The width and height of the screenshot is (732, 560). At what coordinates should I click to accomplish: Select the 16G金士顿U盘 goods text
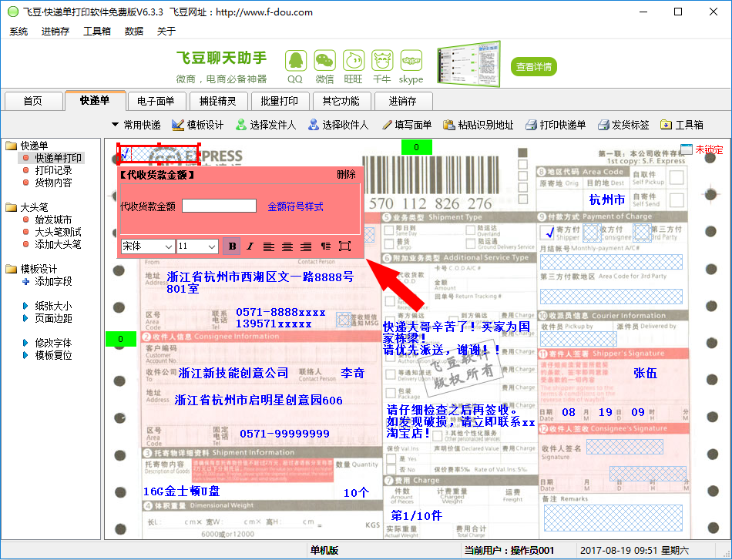[x=182, y=491]
